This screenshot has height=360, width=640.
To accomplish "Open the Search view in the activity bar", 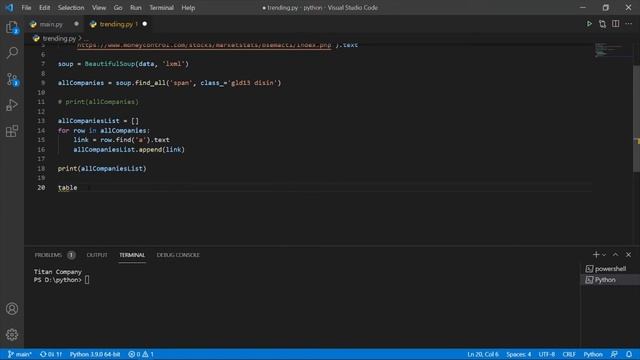I will point(12,53).
